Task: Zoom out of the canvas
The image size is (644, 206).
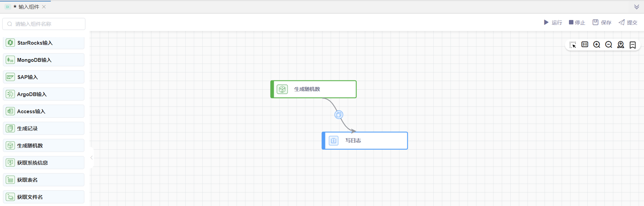Action: 609,45
